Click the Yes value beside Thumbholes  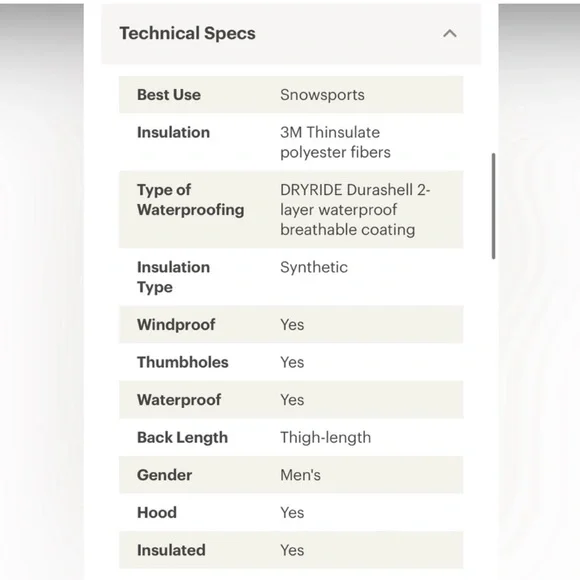pos(292,362)
